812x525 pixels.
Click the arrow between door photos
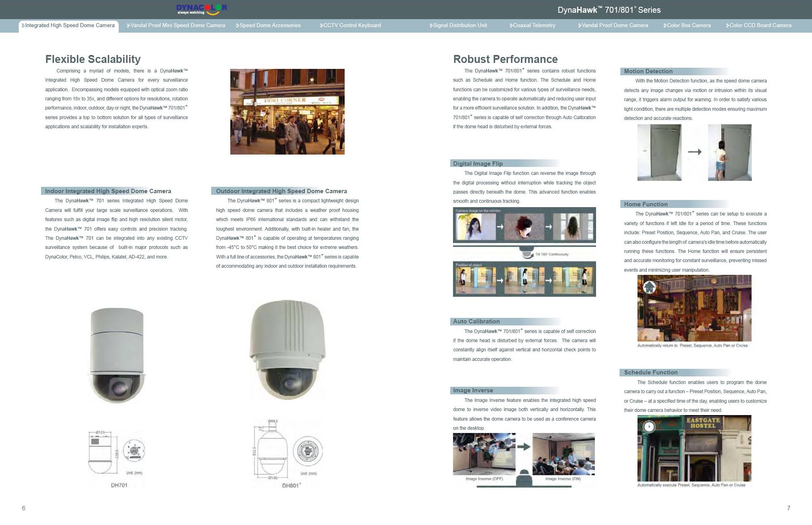click(x=694, y=152)
